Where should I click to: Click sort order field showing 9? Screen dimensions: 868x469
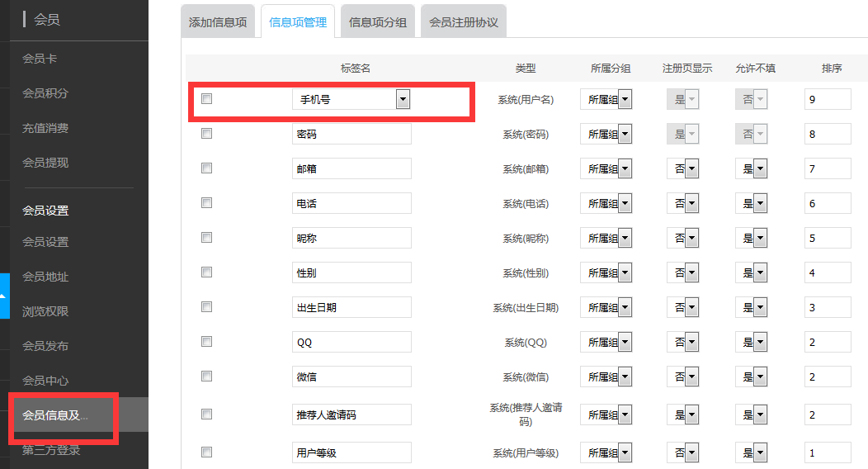point(828,100)
